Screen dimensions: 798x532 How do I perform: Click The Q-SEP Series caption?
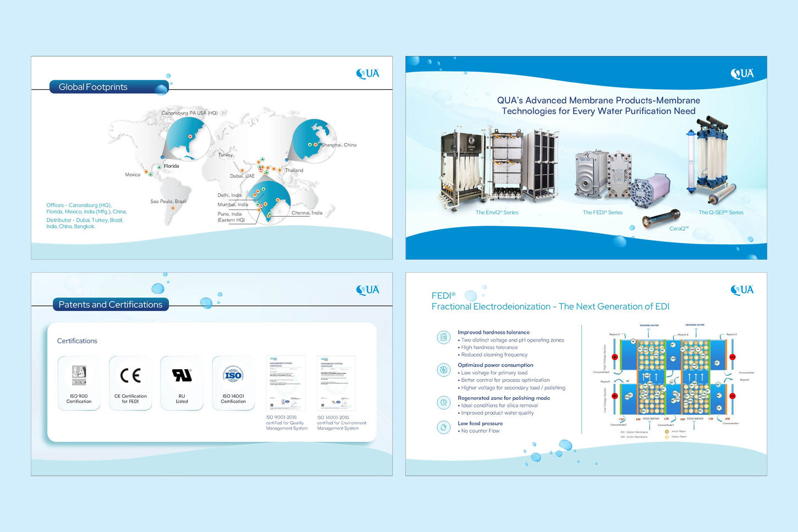(x=721, y=212)
